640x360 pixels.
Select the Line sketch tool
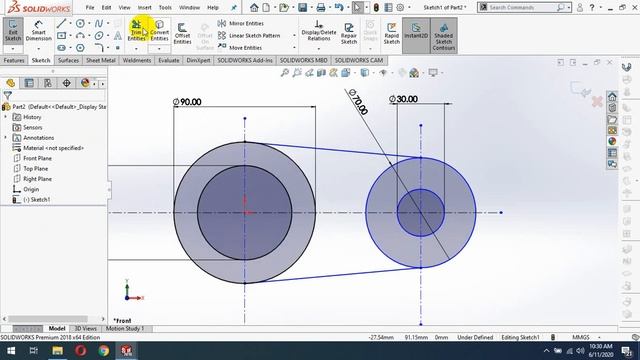tap(61, 24)
